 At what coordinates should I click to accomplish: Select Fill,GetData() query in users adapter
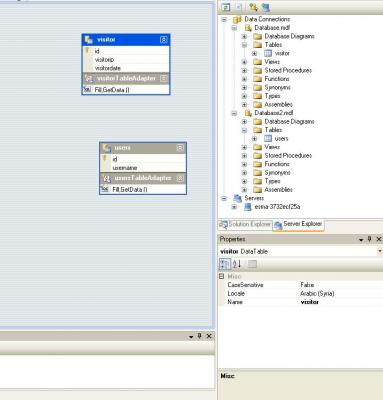143,189
